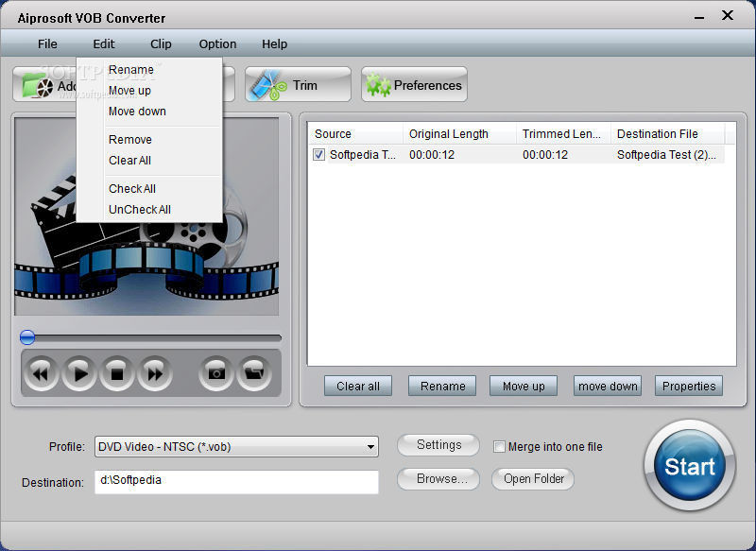Open the Option menu
This screenshot has width=756, height=551.
click(217, 43)
